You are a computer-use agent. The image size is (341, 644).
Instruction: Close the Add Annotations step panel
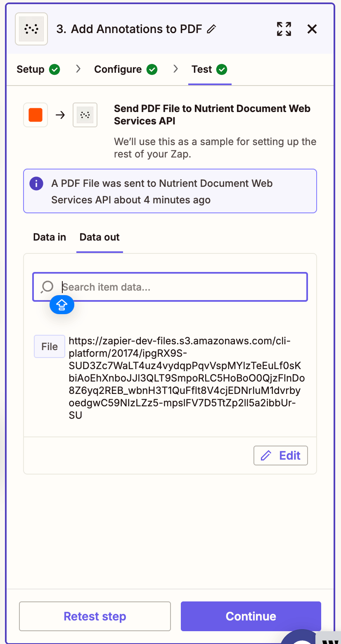tap(312, 29)
